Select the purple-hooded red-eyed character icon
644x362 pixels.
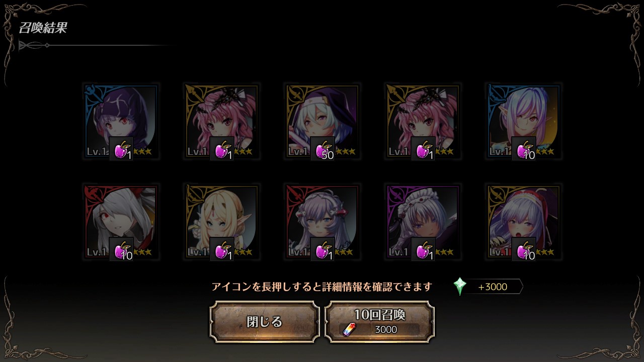(x=121, y=122)
